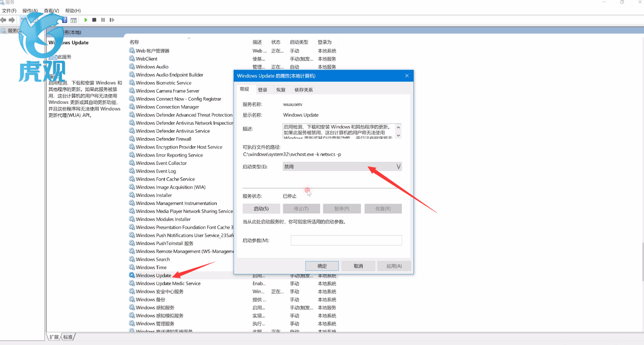Click the gear icon of Windows Camera Frame Server
Viewport: 644px width, 345px height.
[x=132, y=91]
